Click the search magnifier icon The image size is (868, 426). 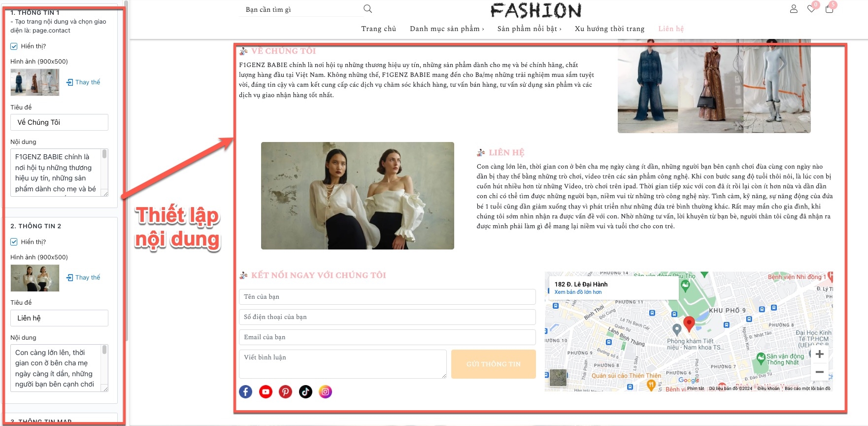pos(367,9)
